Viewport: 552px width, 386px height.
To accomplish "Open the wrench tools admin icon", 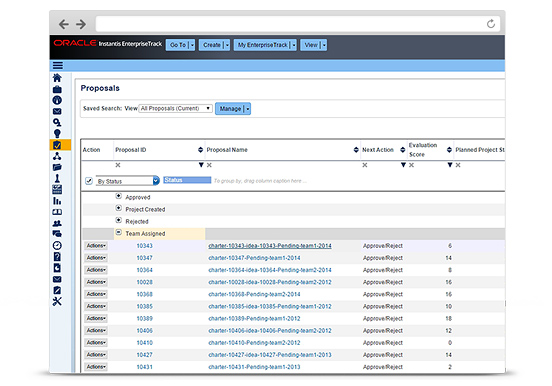I will [x=57, y=301].
